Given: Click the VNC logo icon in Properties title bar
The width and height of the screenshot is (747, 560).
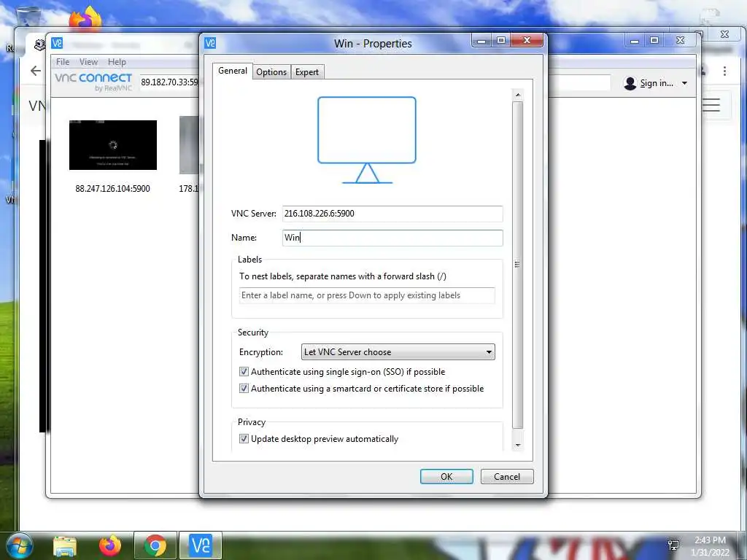Looking at the screenshot, I should 210,43.
